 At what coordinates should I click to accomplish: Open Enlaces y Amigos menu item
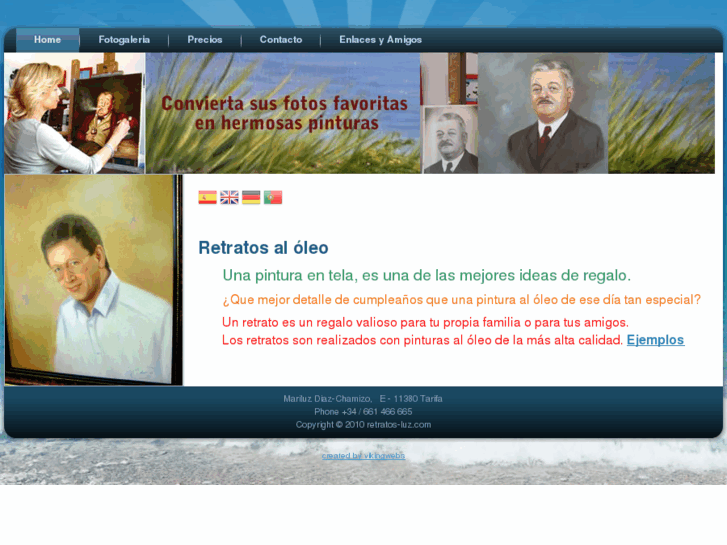click(381, 40)
